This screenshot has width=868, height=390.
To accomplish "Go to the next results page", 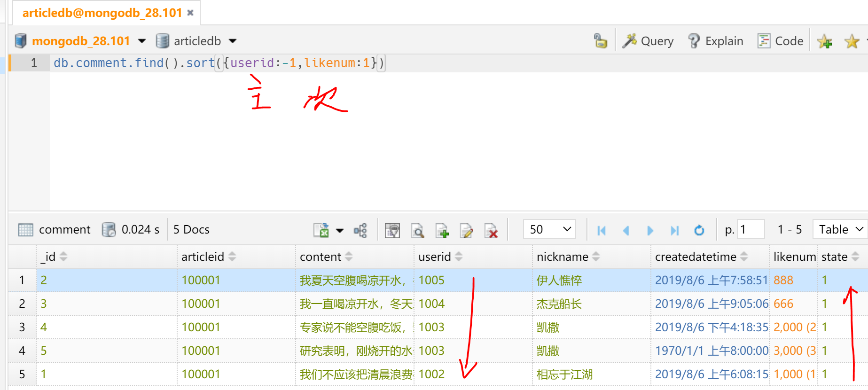I will click(x=650, y=230).
